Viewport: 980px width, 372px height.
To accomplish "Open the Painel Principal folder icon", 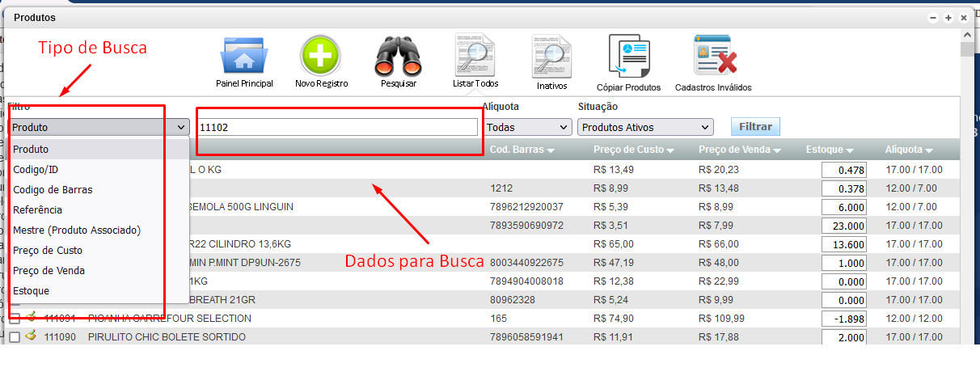I will [244, 56].
